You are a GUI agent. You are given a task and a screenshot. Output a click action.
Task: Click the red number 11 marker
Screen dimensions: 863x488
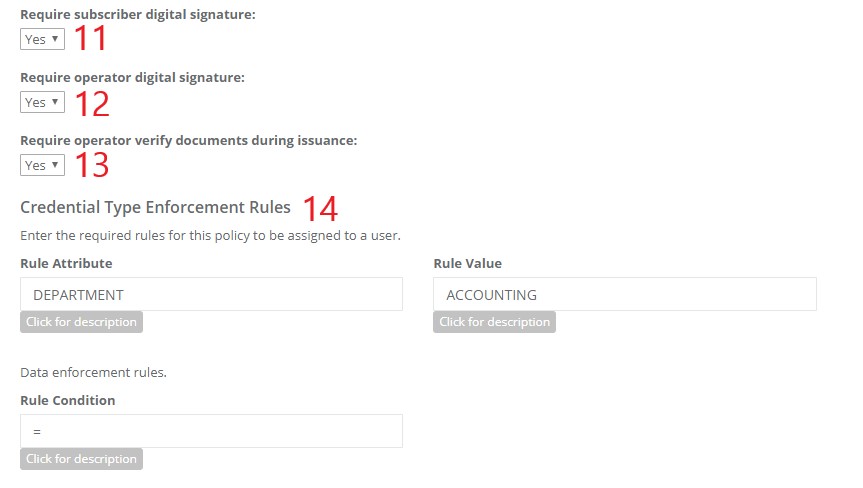click(91, 40)
